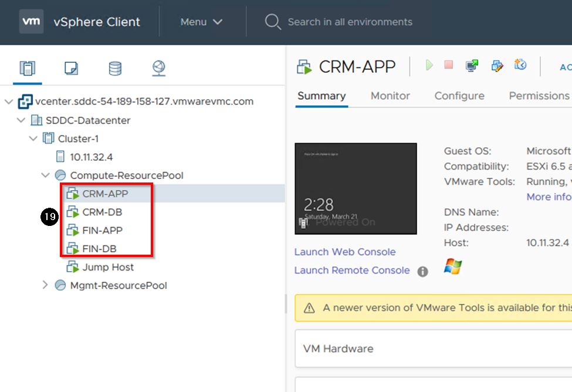The height and width of the screenshot is (392, 572).
Task: Click the Remote Console info icon
Action: [x=422, y=271]
